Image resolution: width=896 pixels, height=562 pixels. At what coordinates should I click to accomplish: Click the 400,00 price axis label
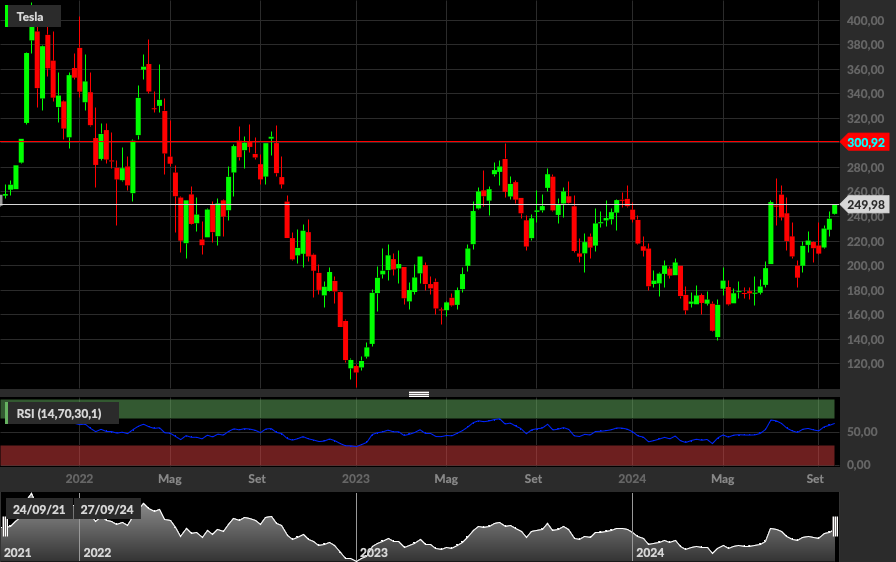coord(865,21)
